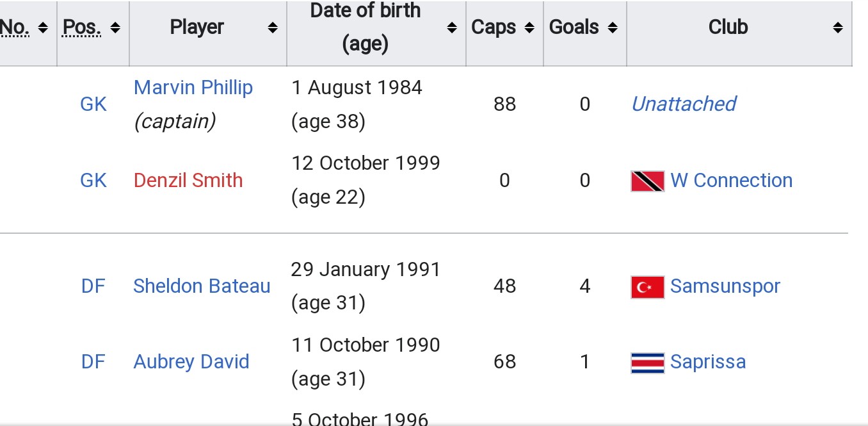Click the DF link in Sheldon Bateau's row
The width and height of the screenshot is (868, 426).
(x=93, y=286)
